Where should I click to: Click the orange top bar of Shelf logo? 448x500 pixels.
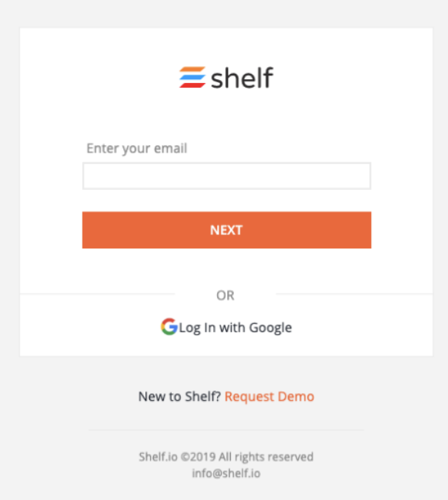(192, 69)
